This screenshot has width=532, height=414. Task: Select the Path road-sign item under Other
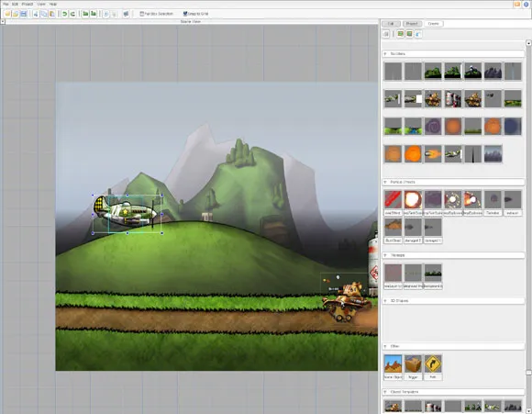[x=433, y=367]
